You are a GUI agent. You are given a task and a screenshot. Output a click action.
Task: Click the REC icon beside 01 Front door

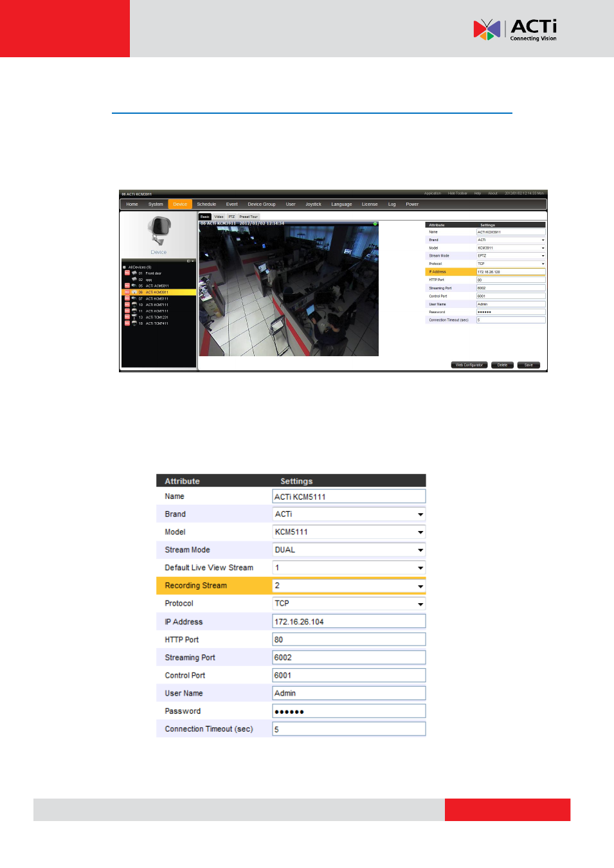127,273
